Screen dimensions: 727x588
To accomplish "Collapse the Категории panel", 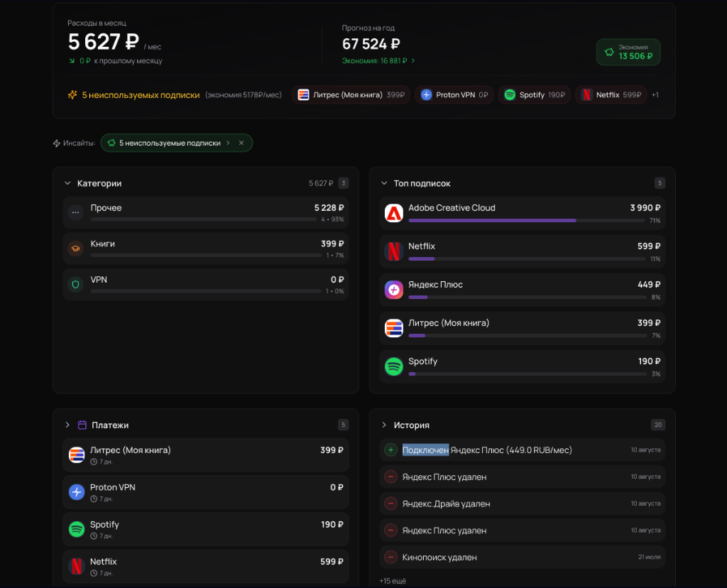I will click(x=67, y=183).
